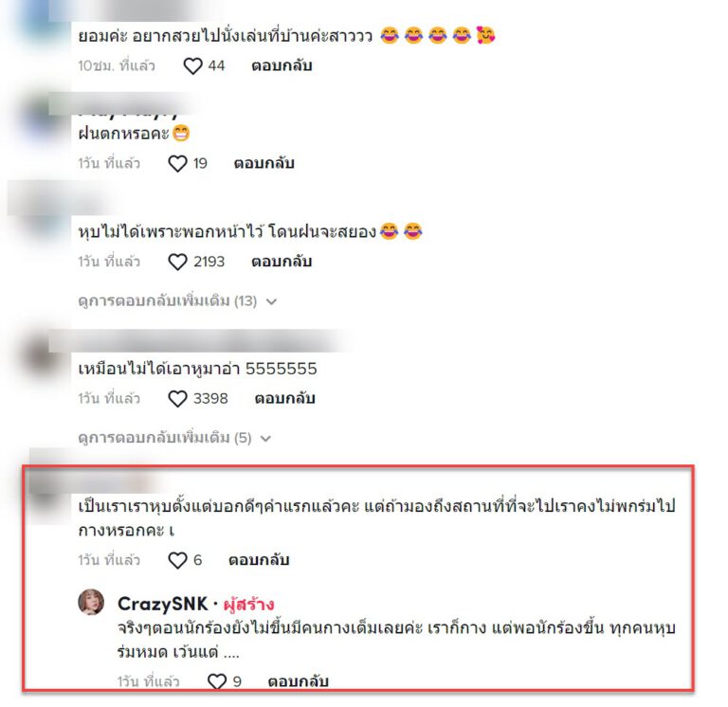This screenshot has width=728, height=707.
Task: Click the like count 3398
Action: click(210, 399)
